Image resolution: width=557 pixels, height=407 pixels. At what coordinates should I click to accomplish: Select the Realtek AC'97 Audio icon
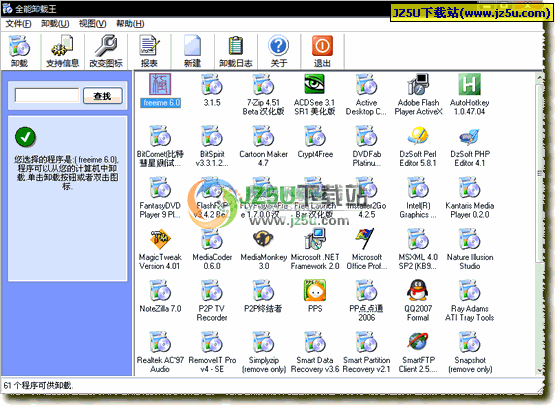160,342
